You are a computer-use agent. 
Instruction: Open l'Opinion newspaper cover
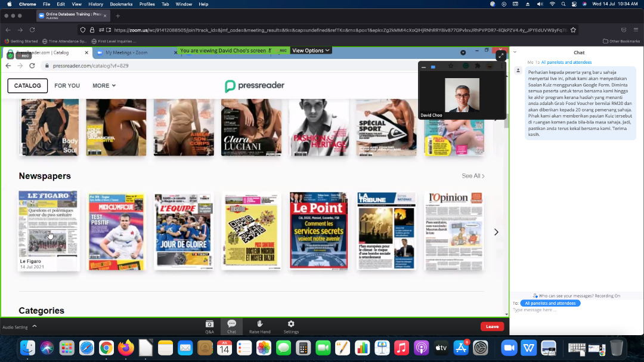[x=454, y=231]
